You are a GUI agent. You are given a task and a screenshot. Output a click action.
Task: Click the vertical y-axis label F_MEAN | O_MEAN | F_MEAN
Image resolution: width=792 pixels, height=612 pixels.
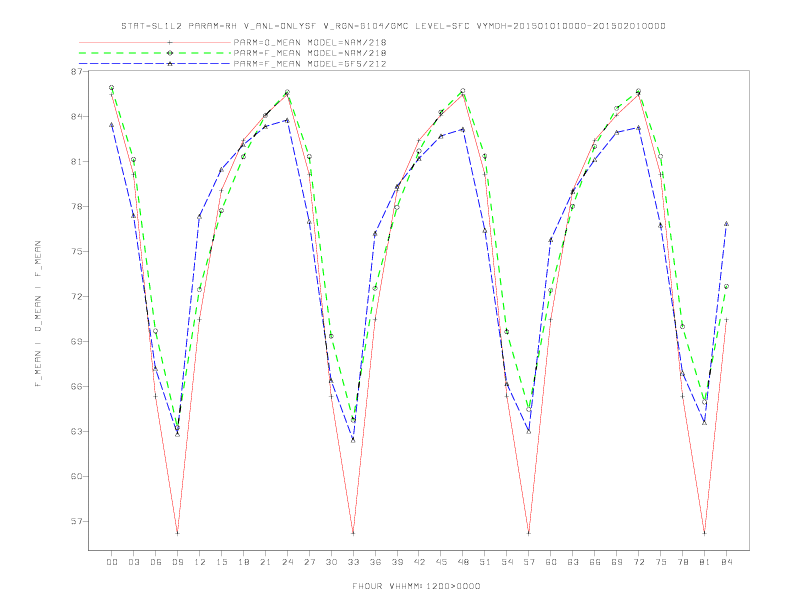click(x=38, y=314)
